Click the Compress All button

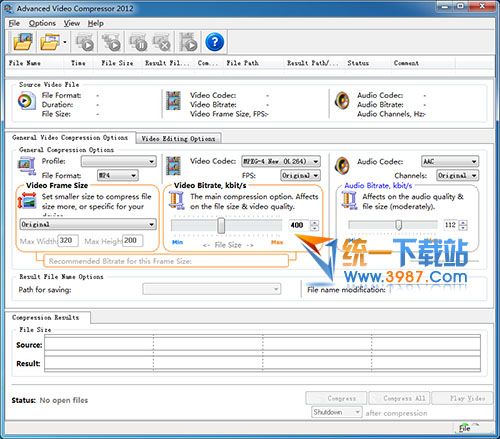(399, 398)
